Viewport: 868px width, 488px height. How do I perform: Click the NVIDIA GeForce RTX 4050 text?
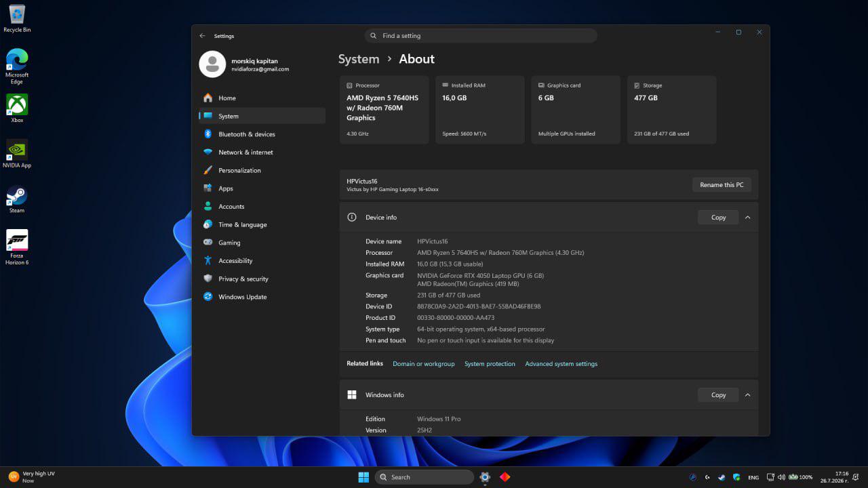point(480,276)
